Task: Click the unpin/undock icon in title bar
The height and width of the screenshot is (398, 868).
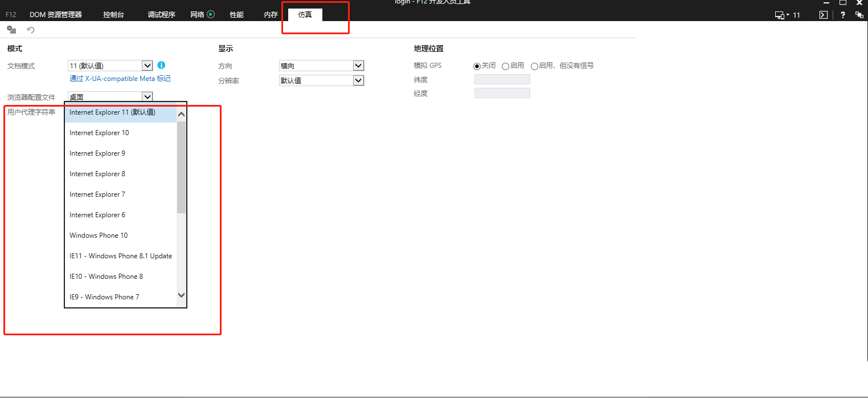Action: [x=860, y=14]
